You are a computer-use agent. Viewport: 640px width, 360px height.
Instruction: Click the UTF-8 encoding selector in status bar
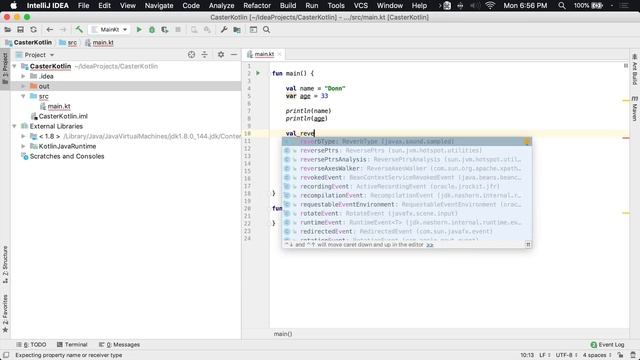pyautogui.click(x=566, y=355)
